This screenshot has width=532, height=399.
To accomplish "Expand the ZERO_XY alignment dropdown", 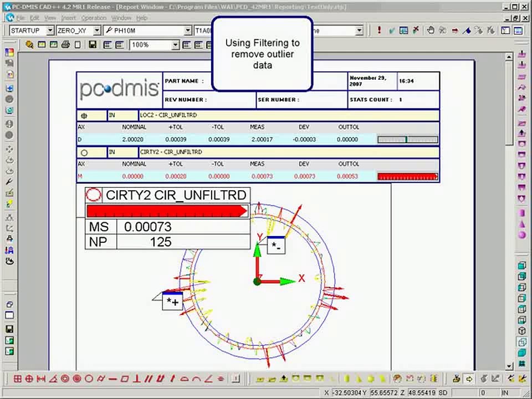I will click(x=96, y=30).
